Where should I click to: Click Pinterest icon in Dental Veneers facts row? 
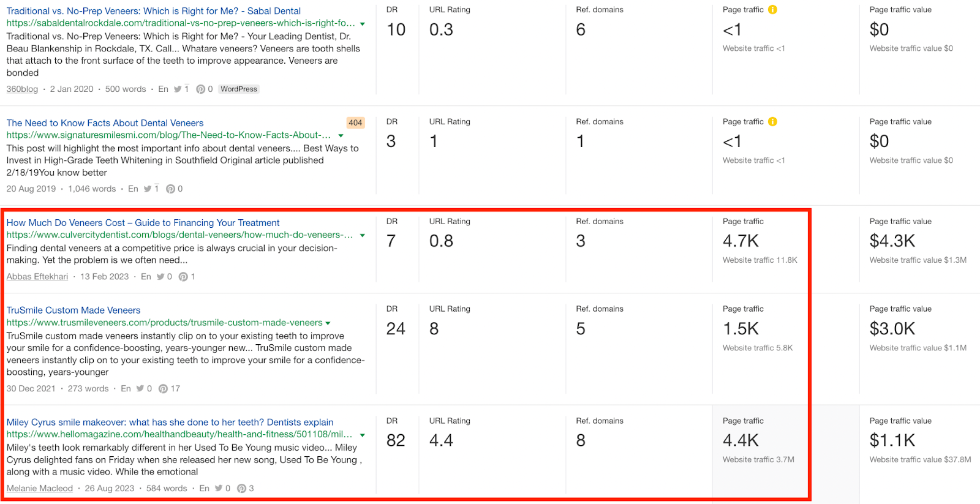tap(170, 189)
